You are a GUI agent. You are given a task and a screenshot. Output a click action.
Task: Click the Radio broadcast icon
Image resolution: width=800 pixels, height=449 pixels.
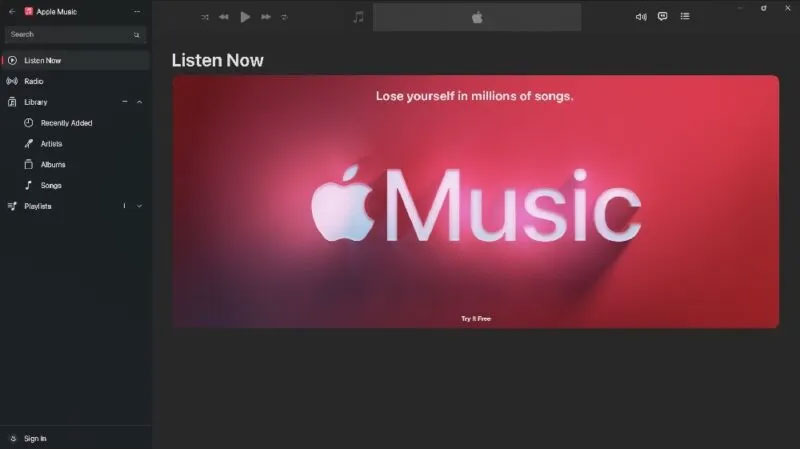[12, 81]
